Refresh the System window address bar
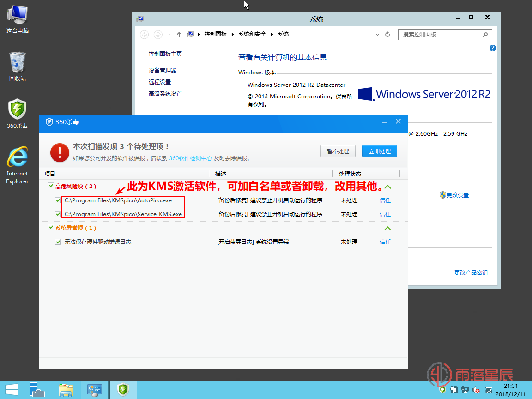The width and height of the screenshot is (532, 399). (x=387, y=34)
